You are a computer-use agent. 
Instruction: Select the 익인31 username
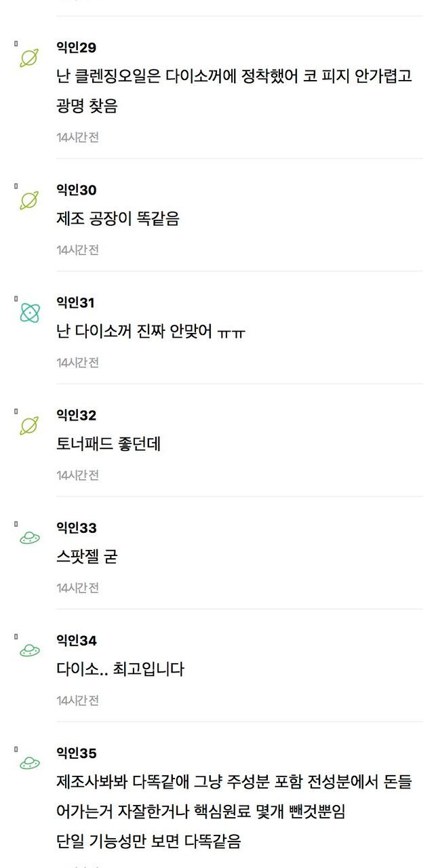[x=75, y=302]
